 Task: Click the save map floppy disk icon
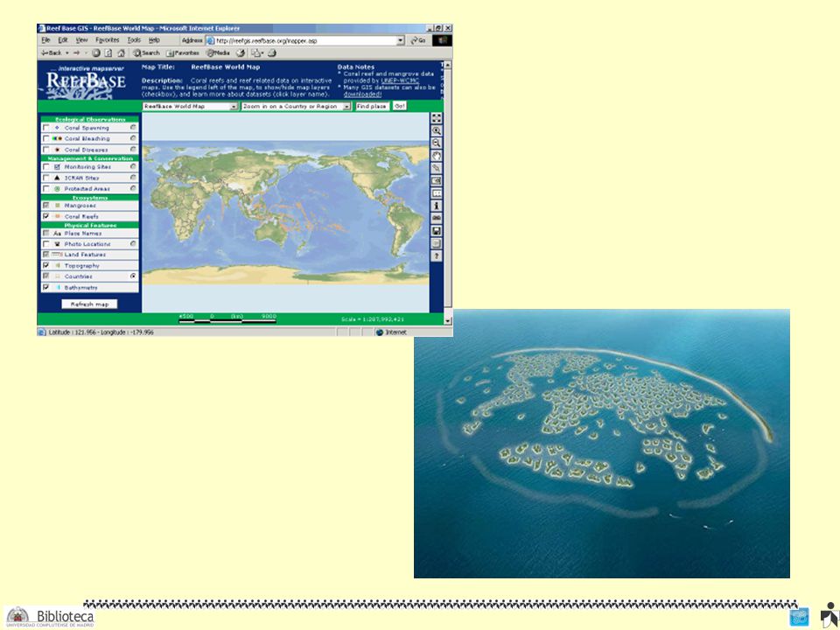pyautogui.click(x=437, y=231)
